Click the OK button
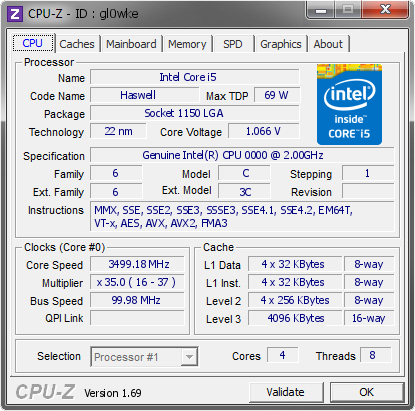Image resolution: width=415 pixels, height=411 pixels. pyautogui.click(x=367, y=392)
